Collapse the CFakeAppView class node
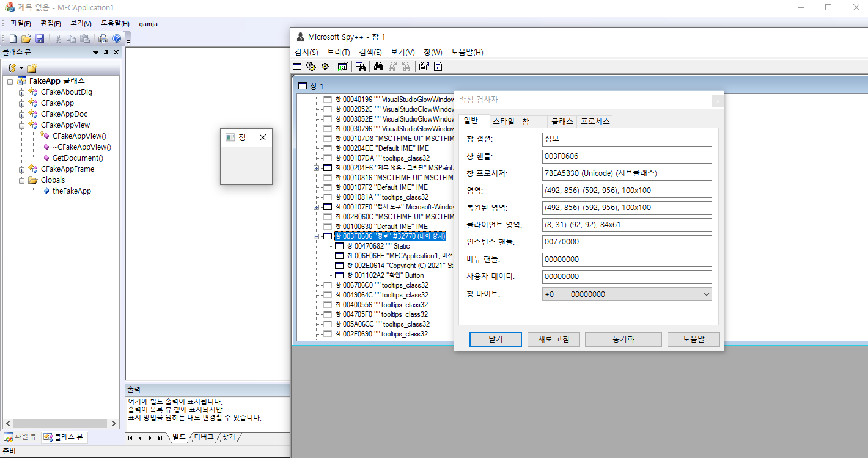 coord(21,125)
